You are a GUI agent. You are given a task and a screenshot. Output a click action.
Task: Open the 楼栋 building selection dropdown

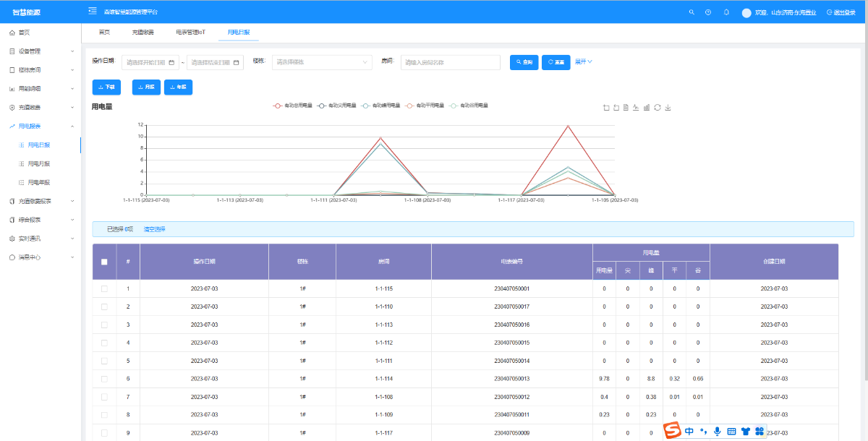pyautogui.click(x=322, y=63)
